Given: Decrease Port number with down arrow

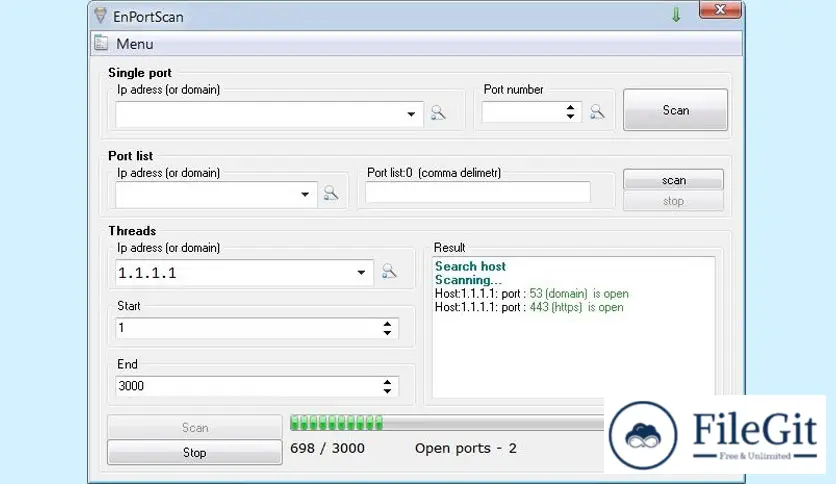Looking at the screenshot, I should click(x=570, y=116).
